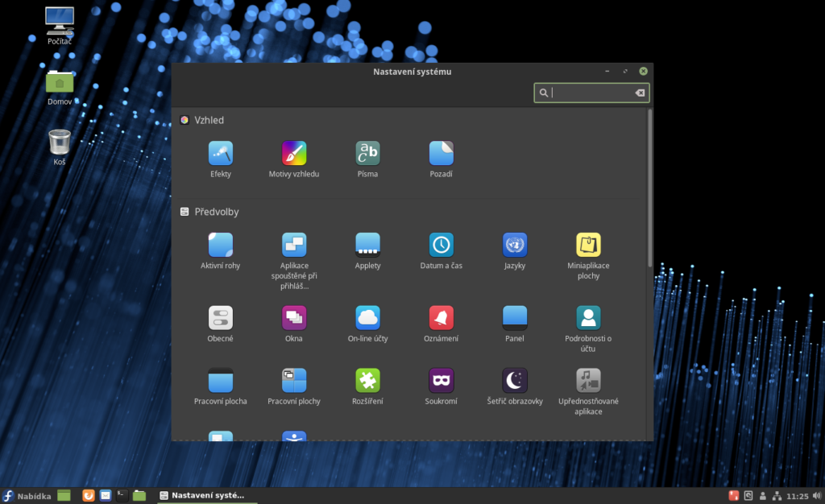Image resolution: width=825 pixels, height=504 pixels.
Task: Open the Okna windows settings icon
Action: 294,316
